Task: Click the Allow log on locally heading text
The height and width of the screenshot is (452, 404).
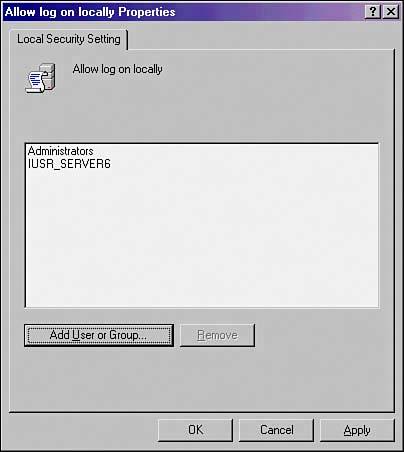Action: 117,69
